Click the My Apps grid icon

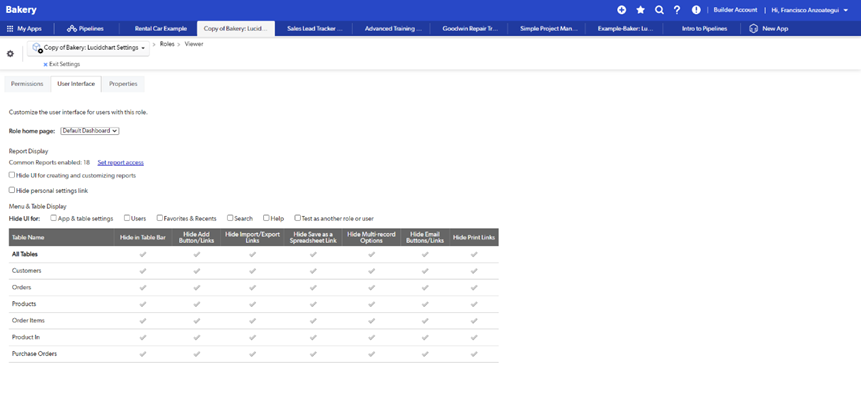10,29
